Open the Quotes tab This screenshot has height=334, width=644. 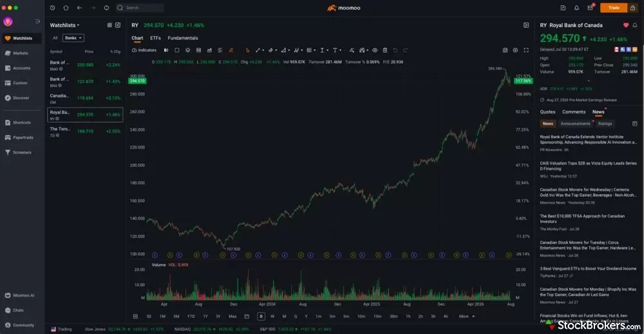pos(547,112)
